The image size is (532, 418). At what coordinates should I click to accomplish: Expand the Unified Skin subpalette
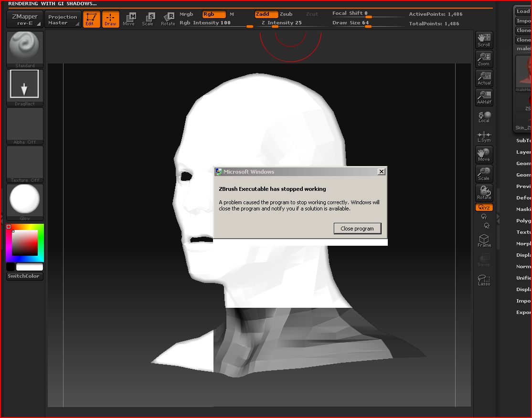pyautogui.click(x=523, y=278)
